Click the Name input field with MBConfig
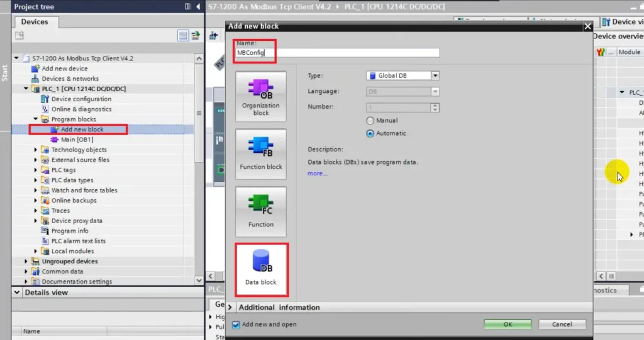The height and width of the screenshot is (340, 644). click(x=337, y=53)
